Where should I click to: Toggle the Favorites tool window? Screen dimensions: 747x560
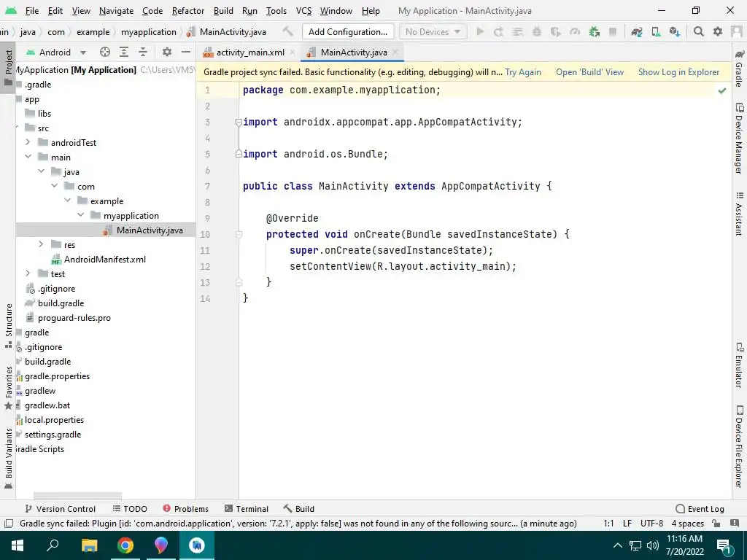pyautogui.click(x=8, y=388)
